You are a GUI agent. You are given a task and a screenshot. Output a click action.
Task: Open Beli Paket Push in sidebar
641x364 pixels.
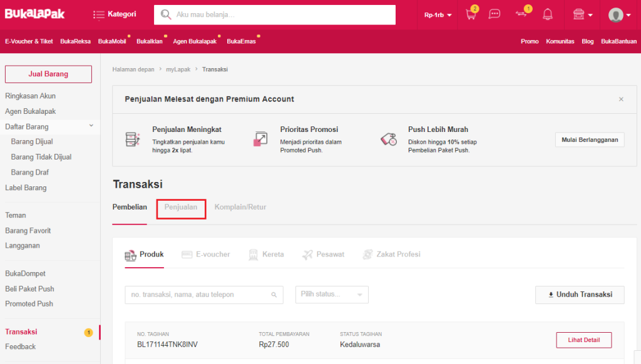point(29,289)
